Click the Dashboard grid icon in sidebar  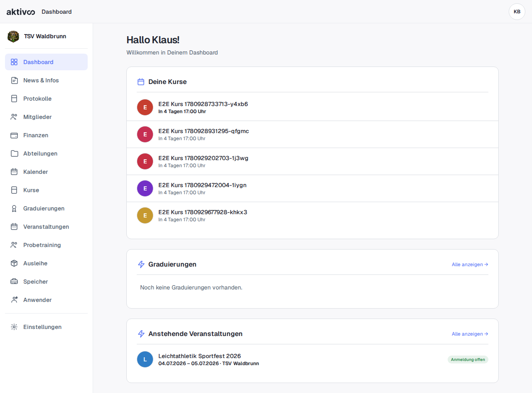tap(14, 62)
